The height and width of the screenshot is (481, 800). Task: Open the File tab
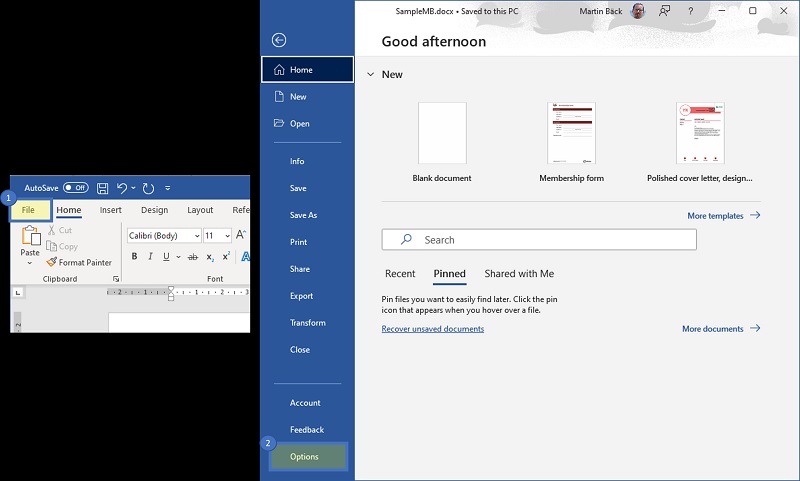(x=28, y=210)
